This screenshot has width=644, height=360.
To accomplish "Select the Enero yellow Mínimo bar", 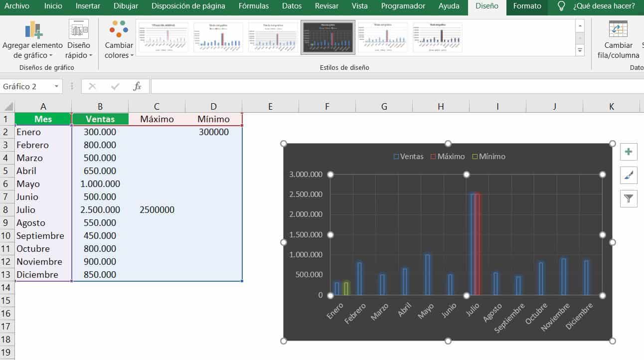I will pyautogui.click(x=346, y=289).
